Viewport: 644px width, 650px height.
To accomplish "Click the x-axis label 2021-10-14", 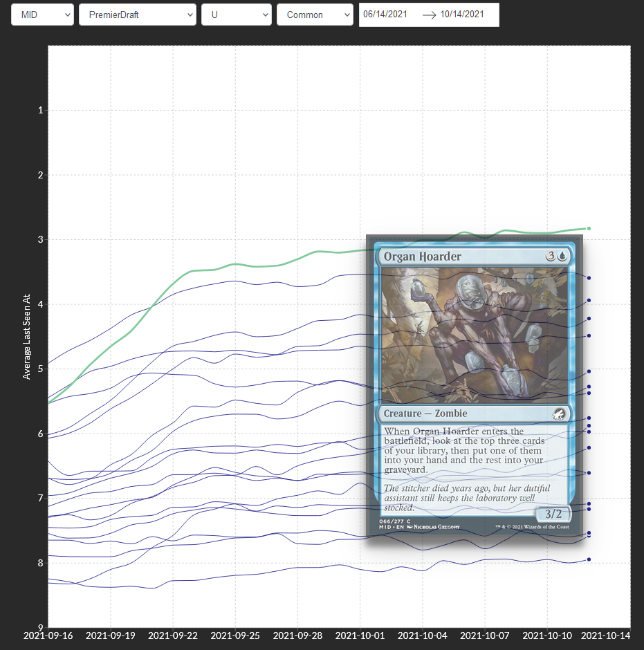I will click(x=606, y=635).
